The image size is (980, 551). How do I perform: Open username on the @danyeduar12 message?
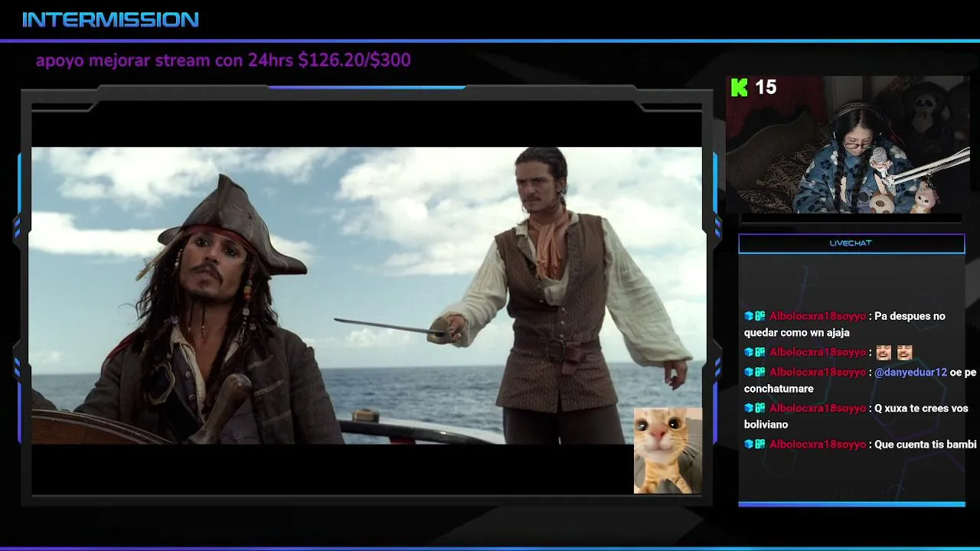click(818, 373)
